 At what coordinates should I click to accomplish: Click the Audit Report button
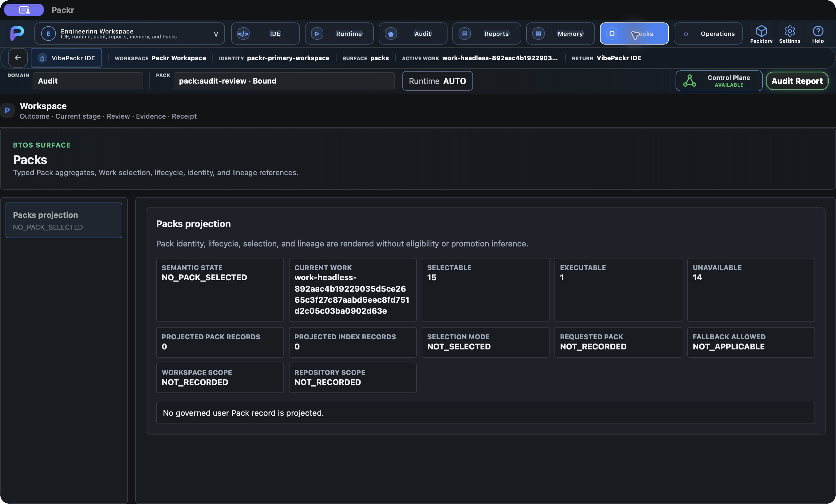797,81
